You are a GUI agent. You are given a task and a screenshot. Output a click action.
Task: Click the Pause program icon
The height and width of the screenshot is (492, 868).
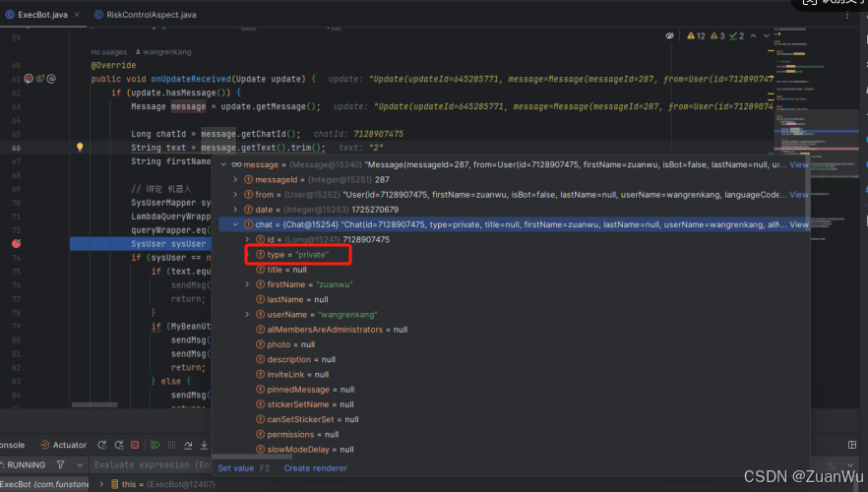point(171,445)
